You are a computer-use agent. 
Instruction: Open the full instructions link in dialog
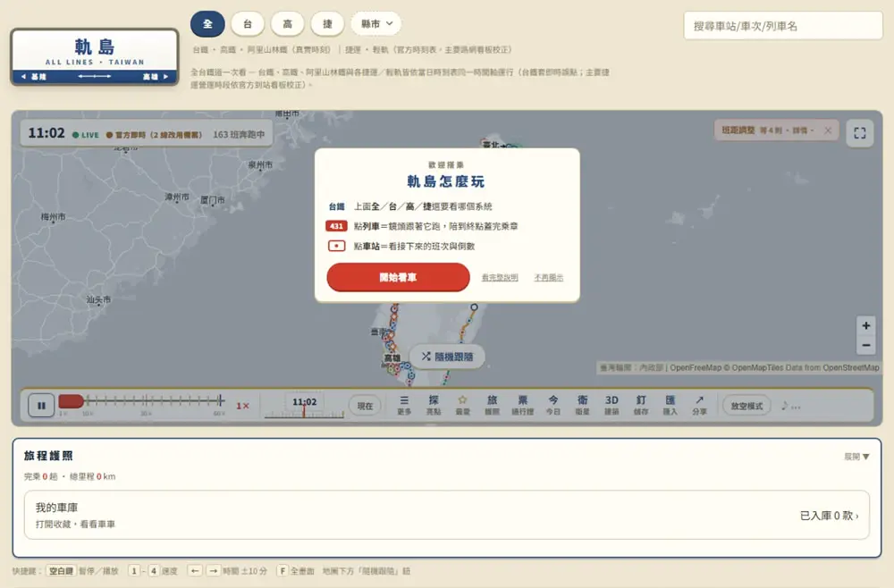[500, 278]
